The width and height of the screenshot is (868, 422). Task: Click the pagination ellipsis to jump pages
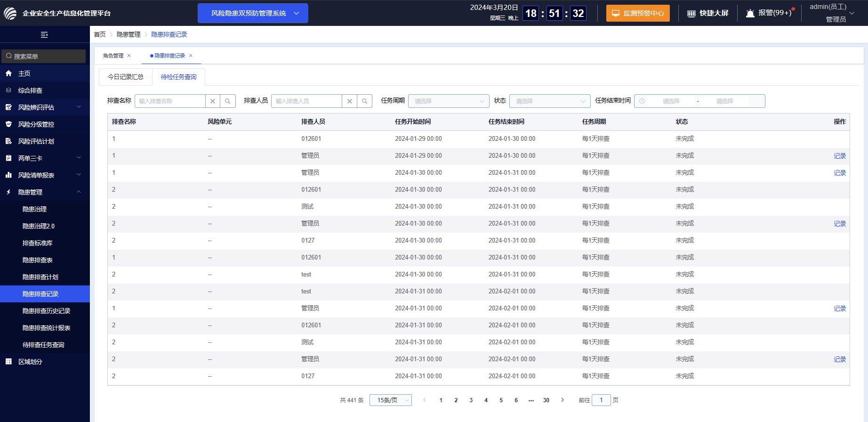click(531, 400)
